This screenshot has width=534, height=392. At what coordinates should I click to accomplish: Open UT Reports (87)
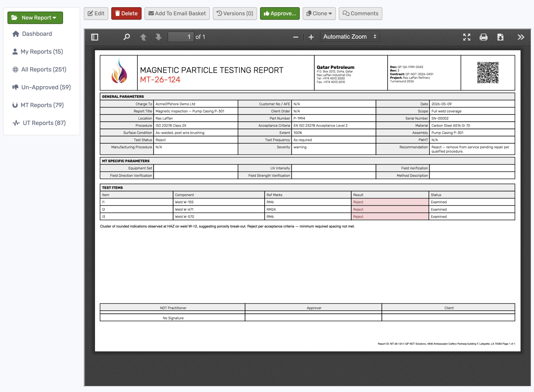coord(39,123)
